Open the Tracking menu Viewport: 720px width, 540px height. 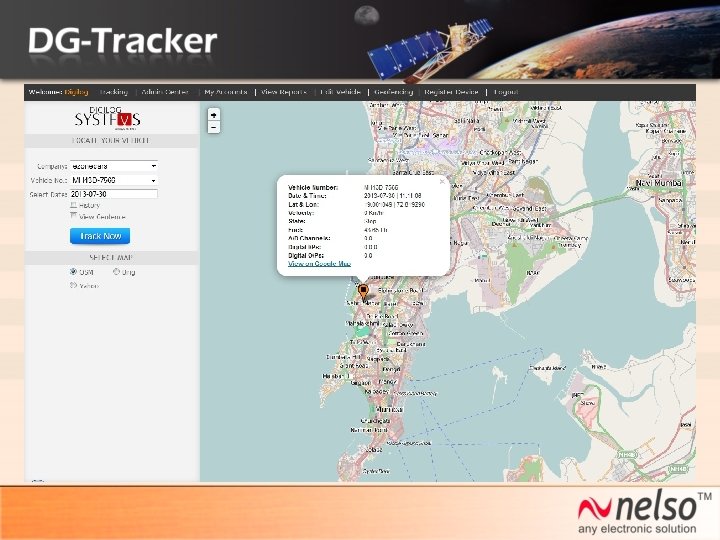[x=114, y=92]
